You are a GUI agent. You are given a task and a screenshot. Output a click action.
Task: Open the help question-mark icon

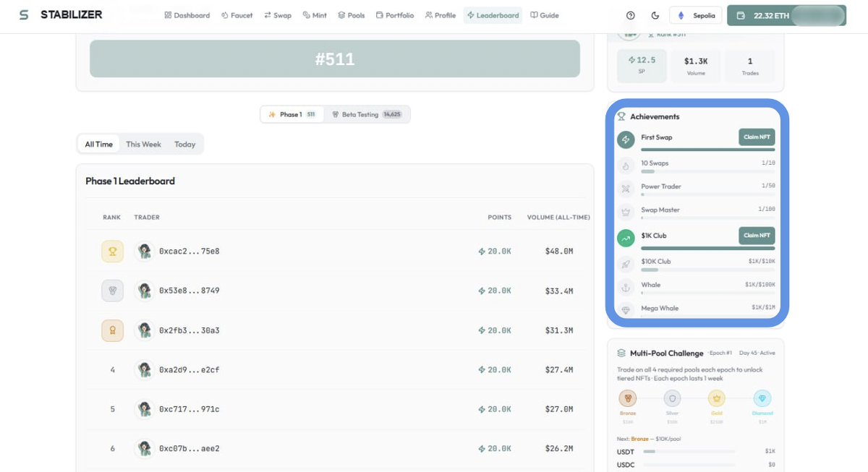tap(631, 15)
